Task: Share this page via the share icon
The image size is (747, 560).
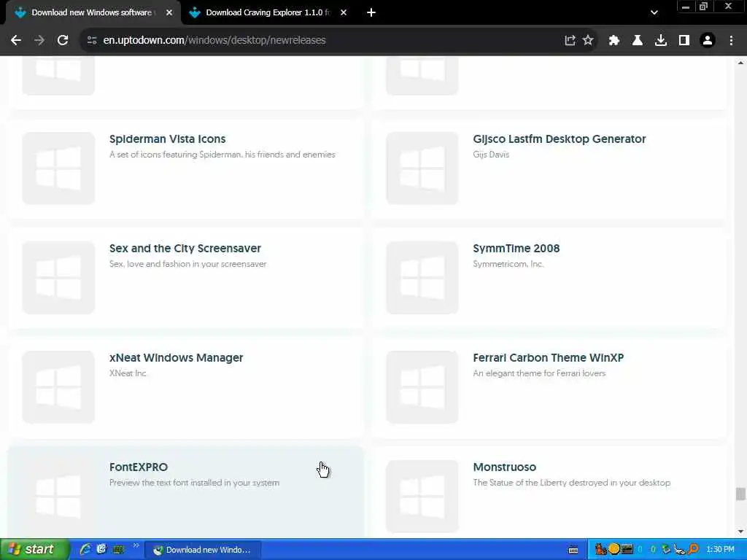Action: point(570,41)
